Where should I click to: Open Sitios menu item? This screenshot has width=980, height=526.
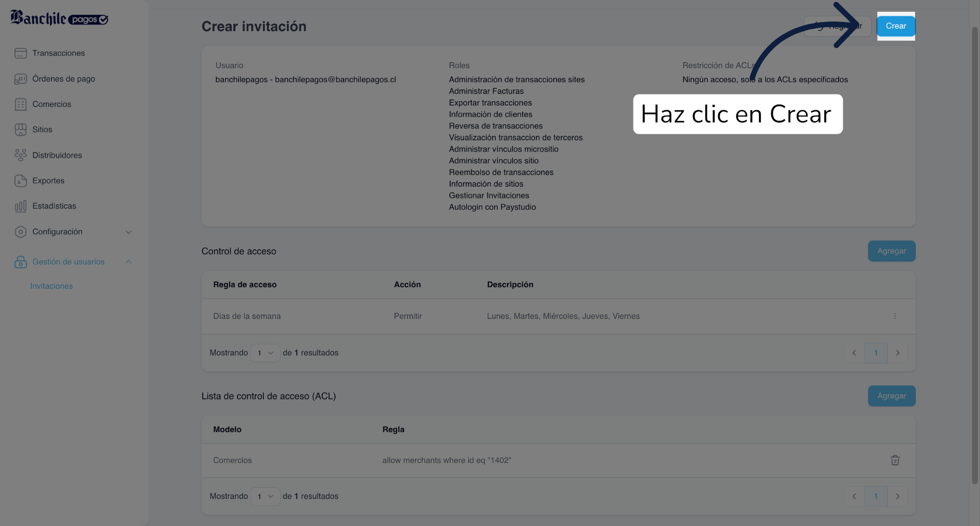42,130
